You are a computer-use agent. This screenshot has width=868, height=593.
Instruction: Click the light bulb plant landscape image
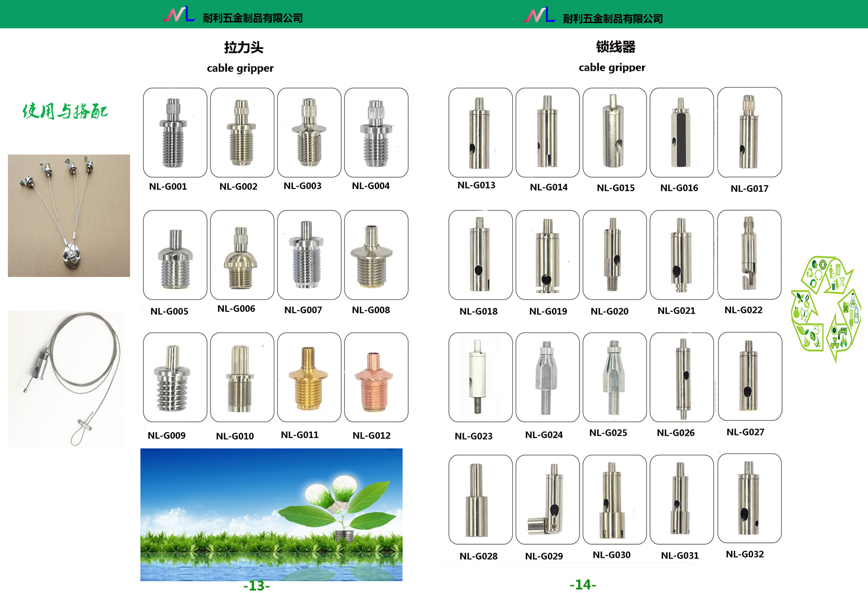point(271,514)
